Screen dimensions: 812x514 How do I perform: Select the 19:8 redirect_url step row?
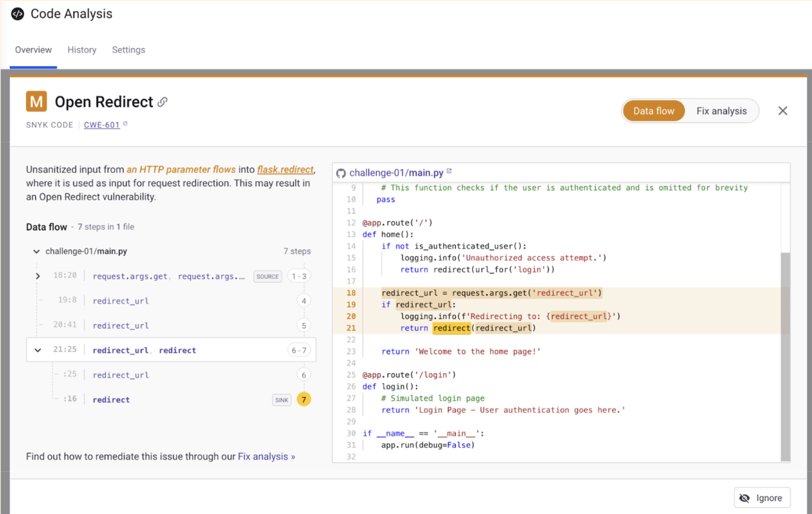point(171,301)
